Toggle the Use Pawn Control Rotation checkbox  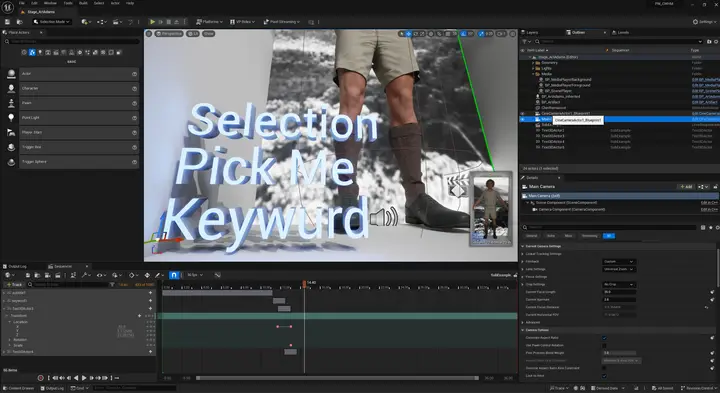pyautogui.click(x=604, y=345)
